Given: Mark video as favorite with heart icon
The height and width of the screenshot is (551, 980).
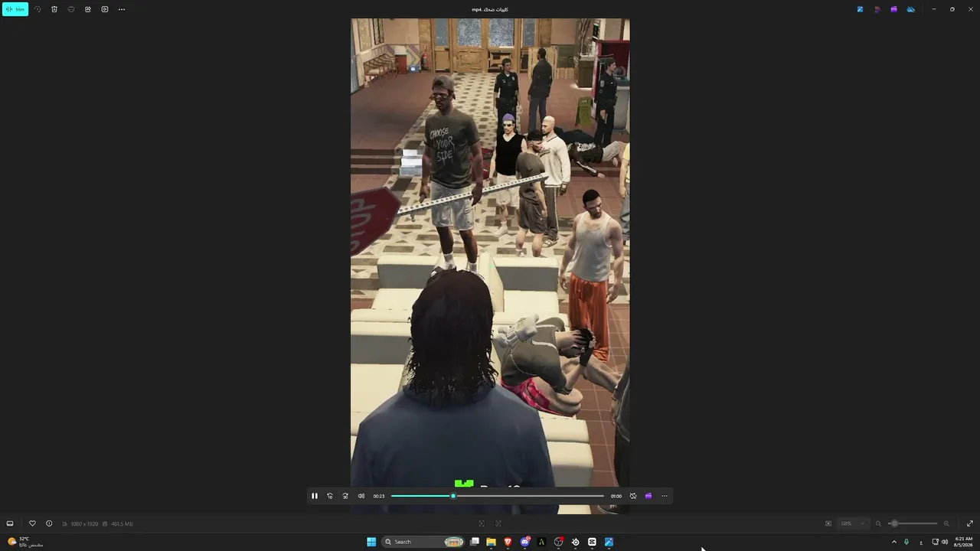Looking at the screenshot, I should [32, 523].
